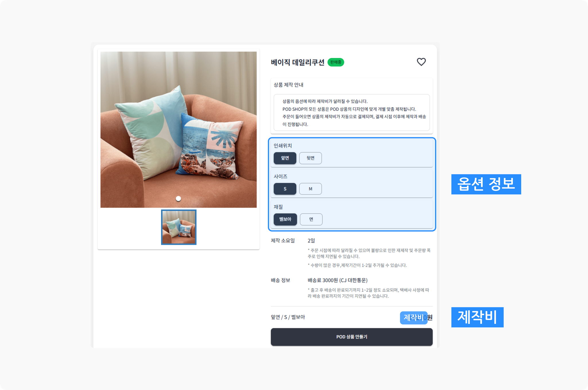Image resolution: width=588 pixels, height=390 pixels.
Task: Select the 앞면 print position option
Action: click(285, 158)
